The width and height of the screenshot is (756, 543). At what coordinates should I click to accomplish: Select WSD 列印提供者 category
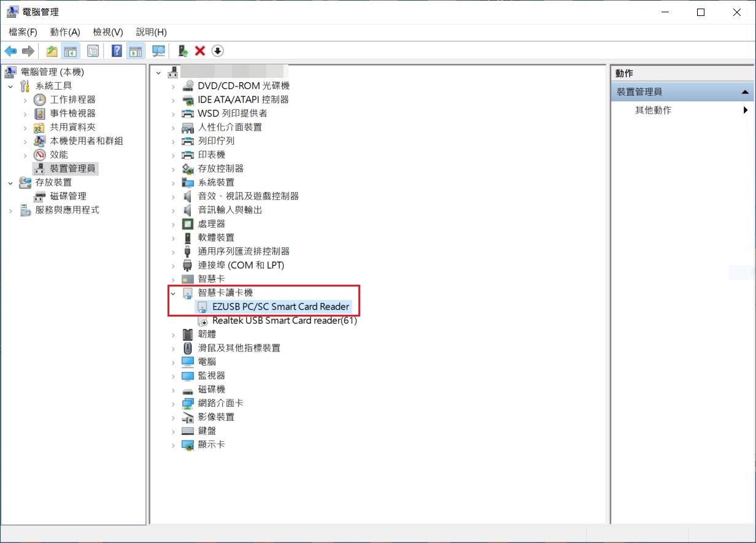(232, 113)
